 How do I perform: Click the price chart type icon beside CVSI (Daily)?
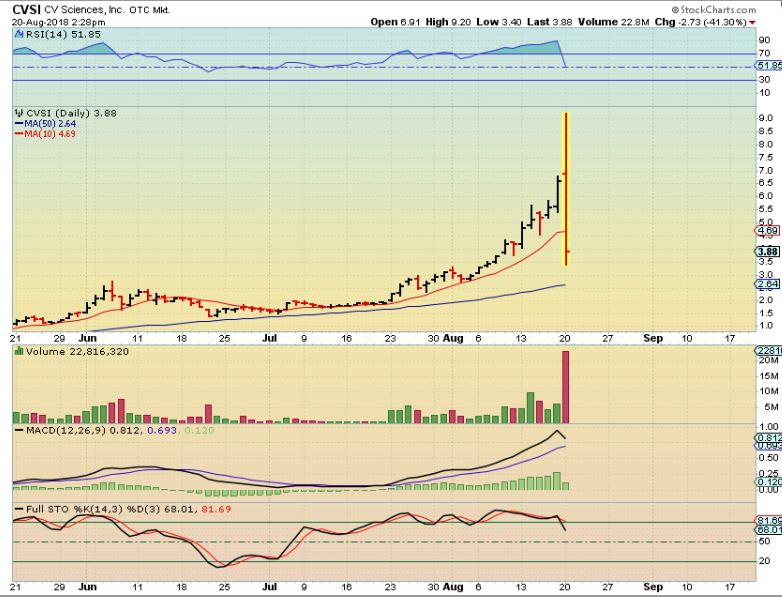[x=19, y=113]
